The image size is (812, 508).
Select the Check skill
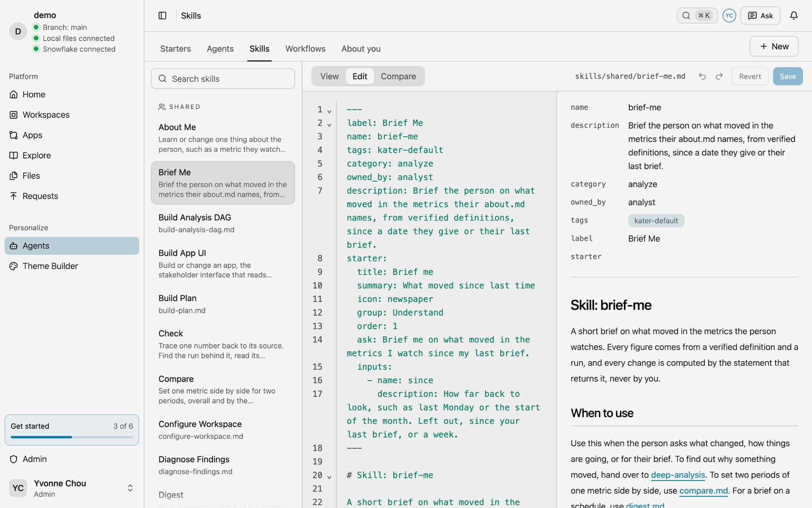tap(223, 344)
